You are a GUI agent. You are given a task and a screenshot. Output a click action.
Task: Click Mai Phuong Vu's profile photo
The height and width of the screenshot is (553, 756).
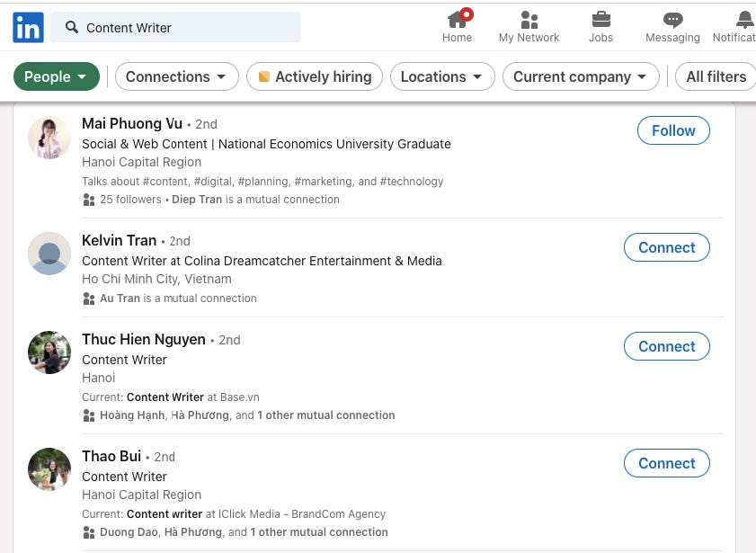click(49, 138)
